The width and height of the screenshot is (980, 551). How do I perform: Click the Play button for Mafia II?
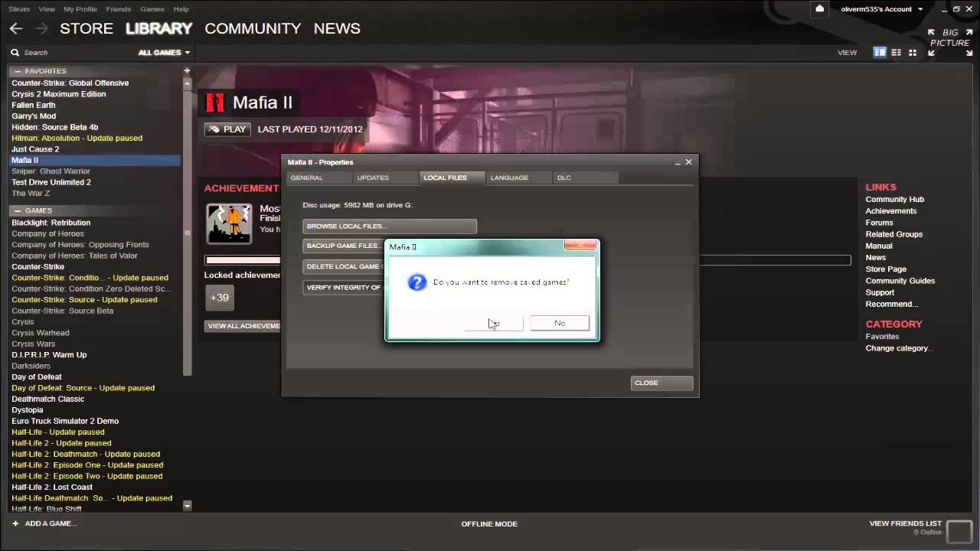pos(227,129)
